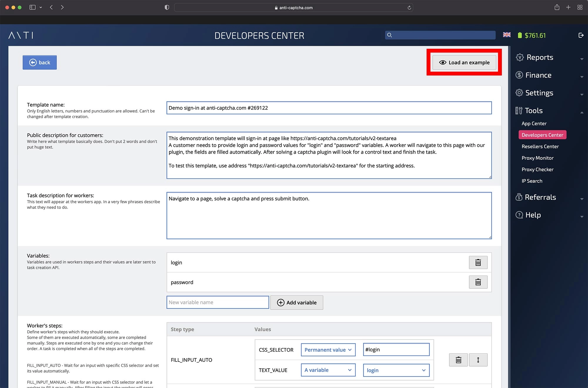The image size is (588, 388).
Task: Open the Resellers Center section
Action: 540,146
